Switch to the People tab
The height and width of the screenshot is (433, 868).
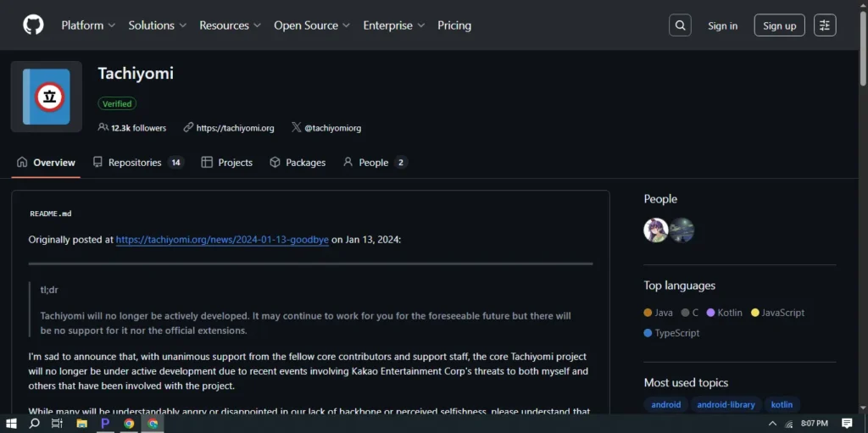coord(376,162)
